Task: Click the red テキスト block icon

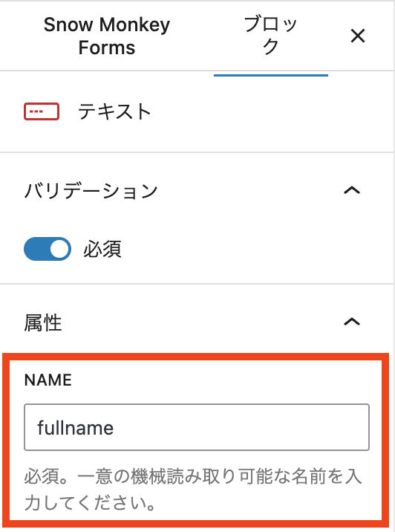Action: 42,111
